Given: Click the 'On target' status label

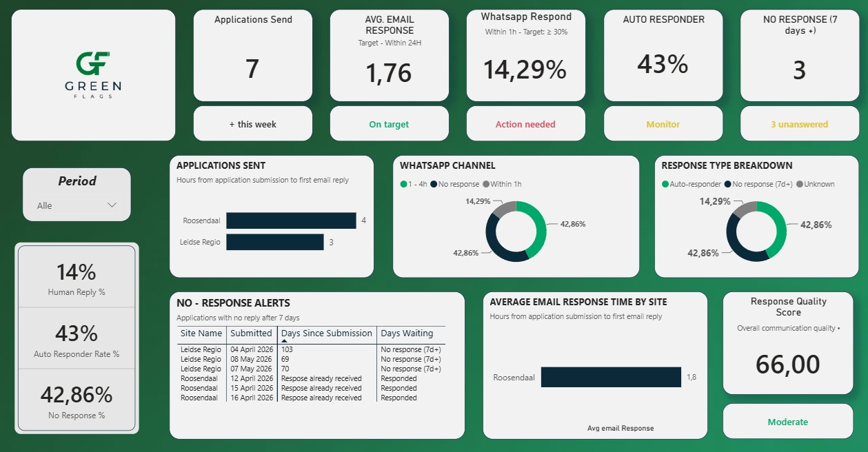Looking at the screenshot, I should 389,125.
